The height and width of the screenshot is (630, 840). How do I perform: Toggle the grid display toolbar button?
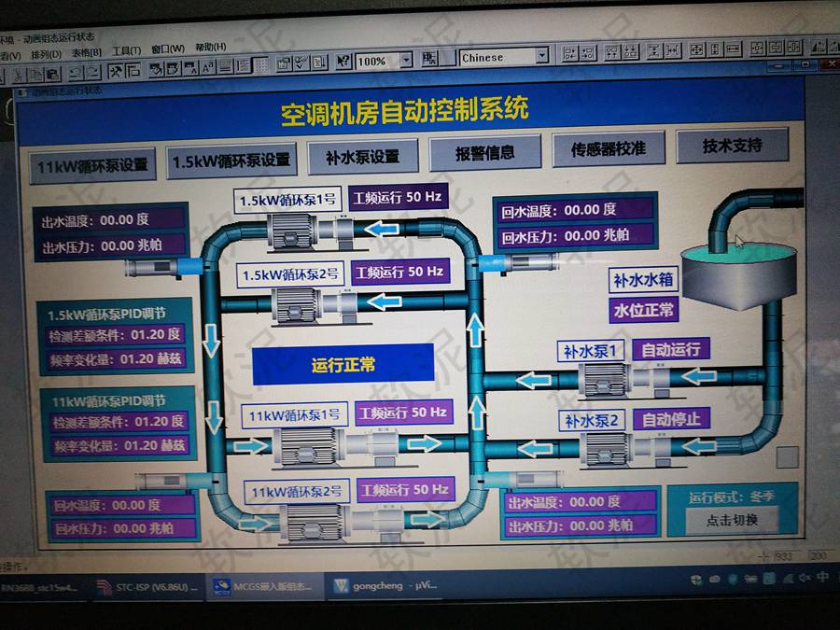pos(262,64)
